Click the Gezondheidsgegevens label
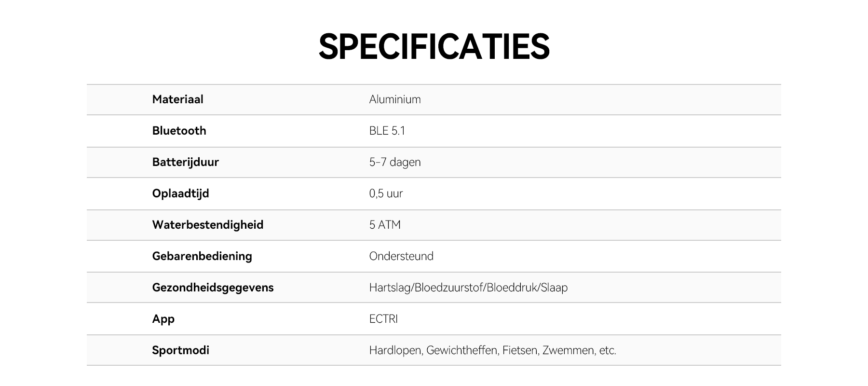Screen dimensions: 868x386 213,288
